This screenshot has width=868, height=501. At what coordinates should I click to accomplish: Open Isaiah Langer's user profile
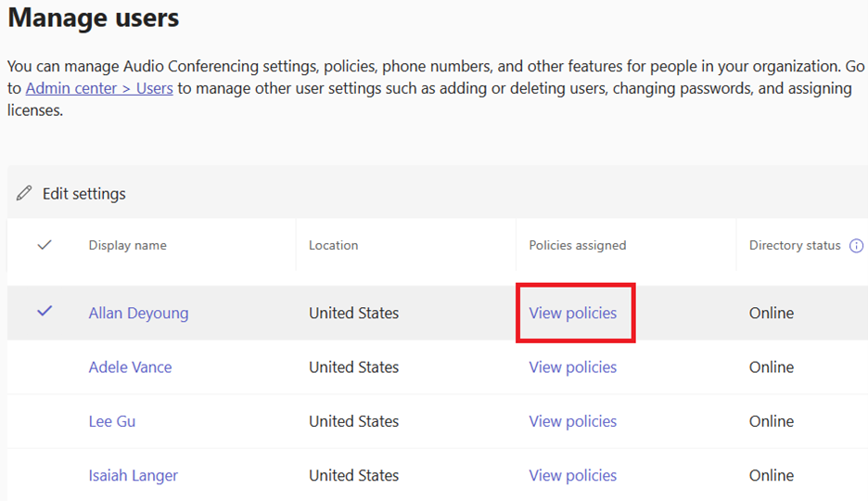(133, 476)
